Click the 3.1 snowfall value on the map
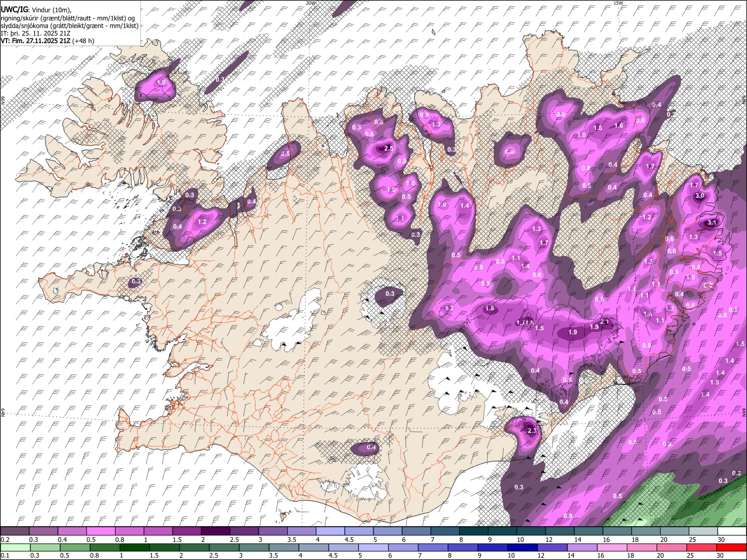 (711, 222)
